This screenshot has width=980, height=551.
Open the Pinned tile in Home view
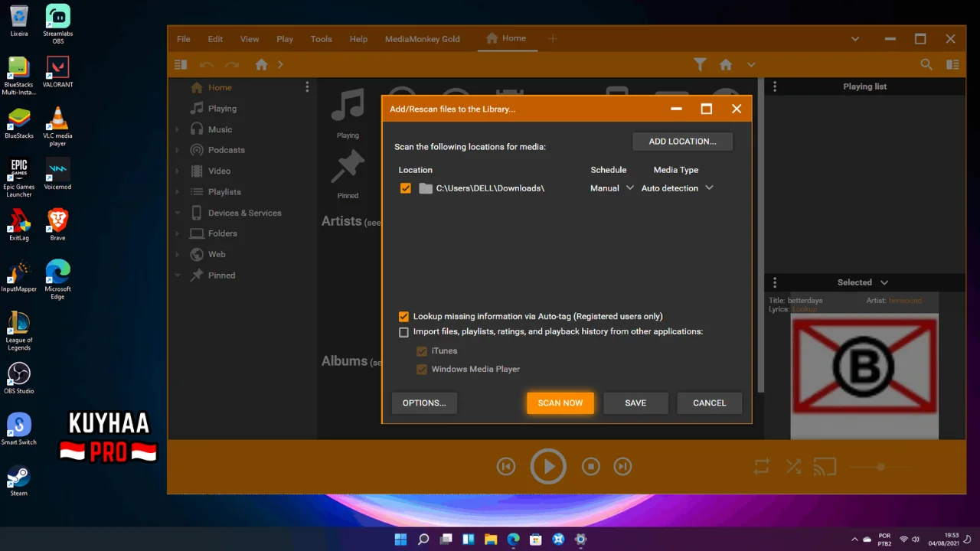pyautogui.click(x=348, y=174)
